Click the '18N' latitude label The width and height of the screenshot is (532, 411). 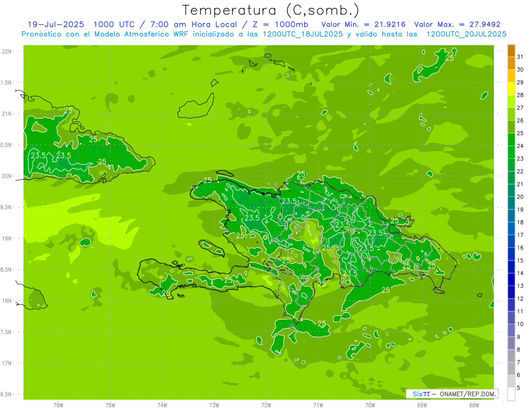[x=7, y=301]
